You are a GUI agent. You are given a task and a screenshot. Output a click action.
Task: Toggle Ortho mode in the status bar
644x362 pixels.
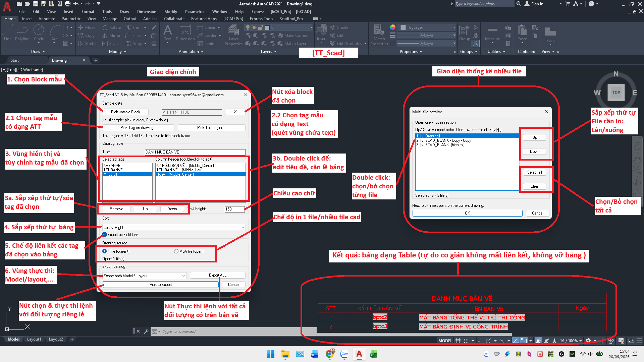[479, 341]
